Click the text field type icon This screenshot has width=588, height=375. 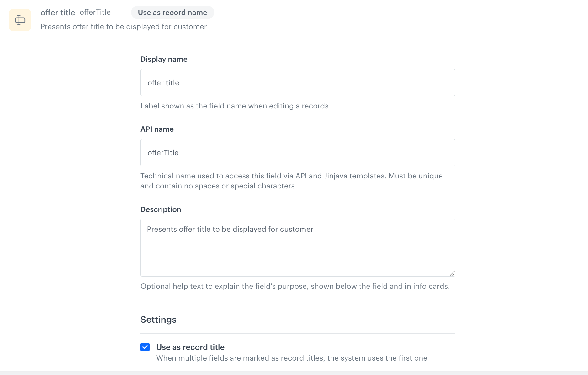[20, 20]
